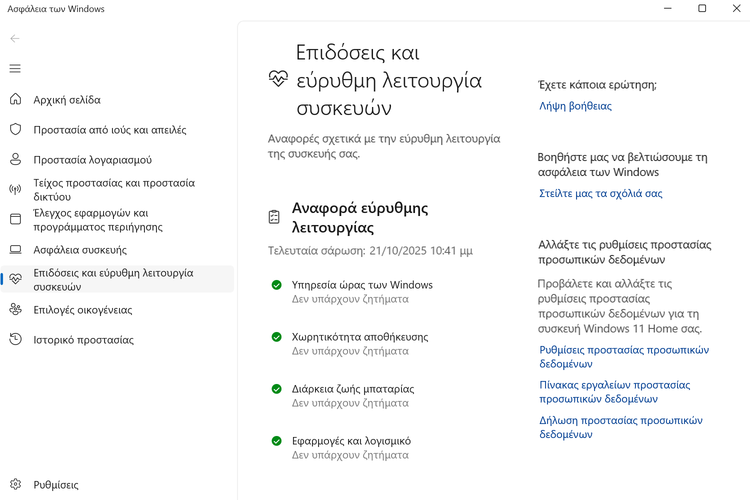Click the 'Στείλτε μας τα σχόλιά σας' link
The height and width of the screenshot is (500, 750).
coord(600,194)
